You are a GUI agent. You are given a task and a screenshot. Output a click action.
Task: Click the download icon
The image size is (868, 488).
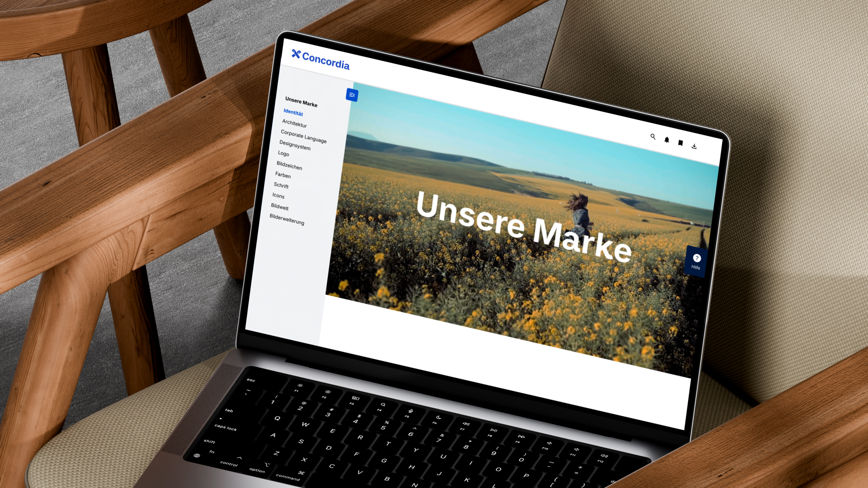click(x=694, y=146)
